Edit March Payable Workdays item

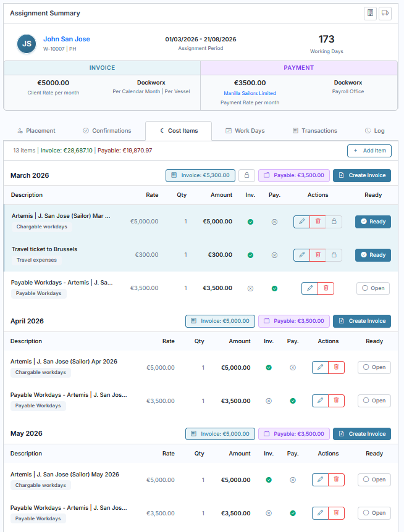tap(310, 288)
